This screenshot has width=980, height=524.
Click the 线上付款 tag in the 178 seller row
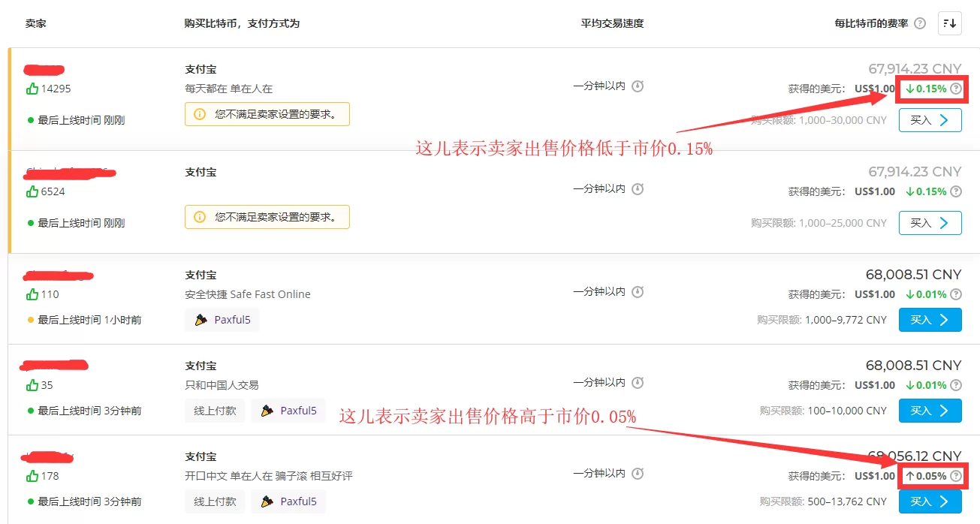(215, 501)
